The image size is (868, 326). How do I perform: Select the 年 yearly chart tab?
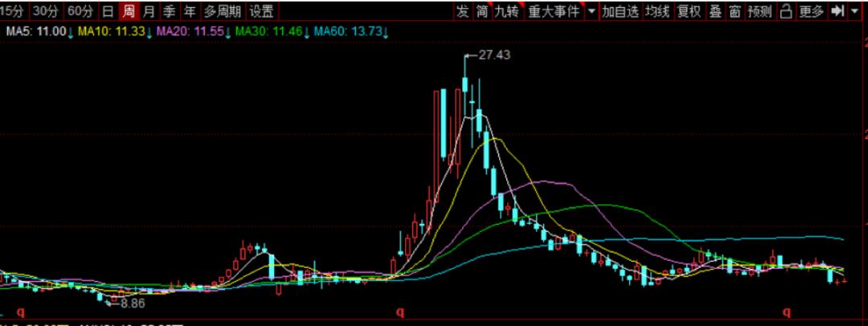(190, 11)
